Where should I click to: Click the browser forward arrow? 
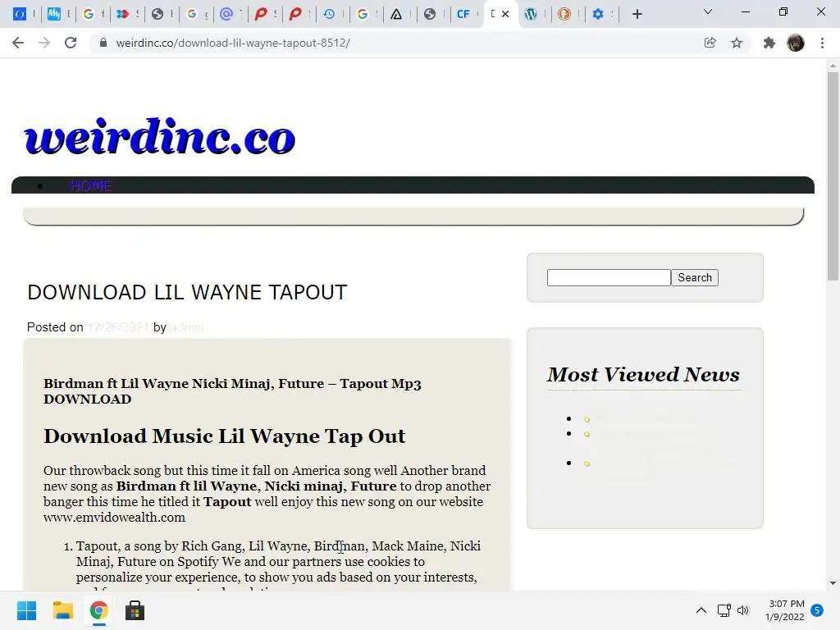(44, 43)
